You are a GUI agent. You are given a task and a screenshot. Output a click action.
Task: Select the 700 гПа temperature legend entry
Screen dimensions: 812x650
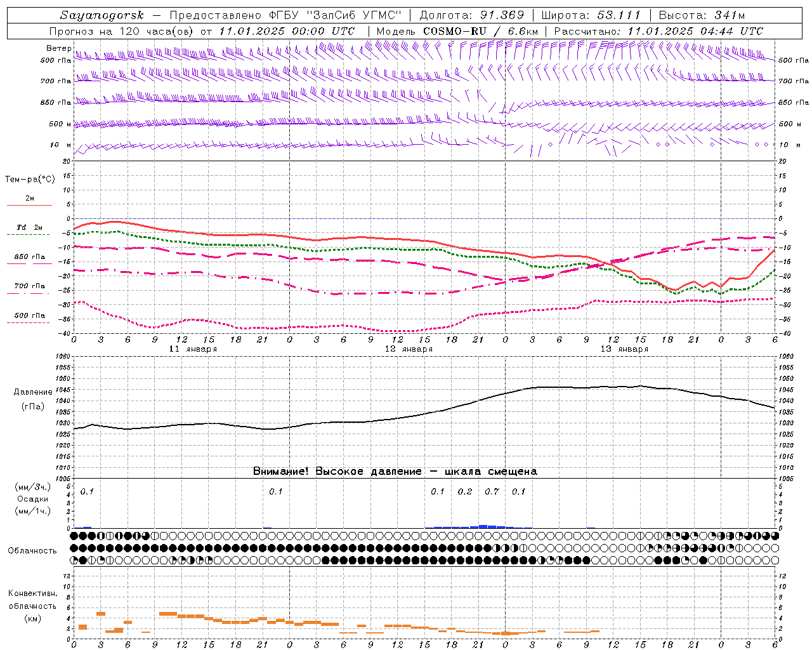click(x=29, y=286)
